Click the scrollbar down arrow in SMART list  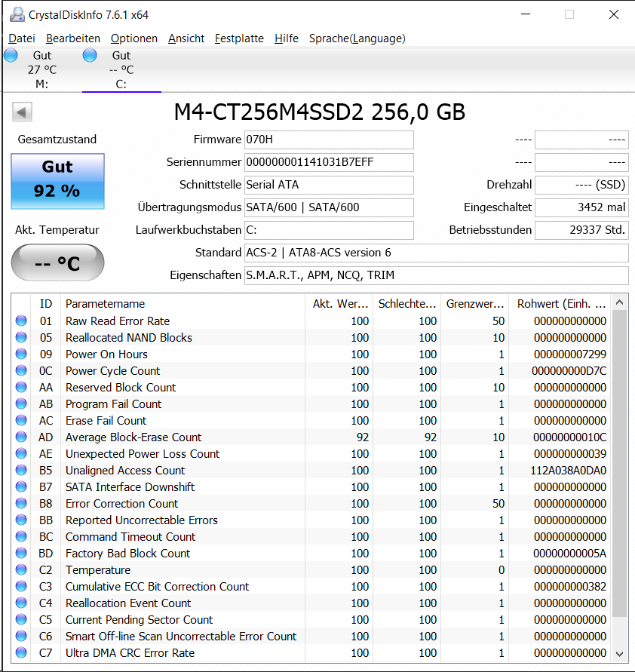tap(620, 654)
